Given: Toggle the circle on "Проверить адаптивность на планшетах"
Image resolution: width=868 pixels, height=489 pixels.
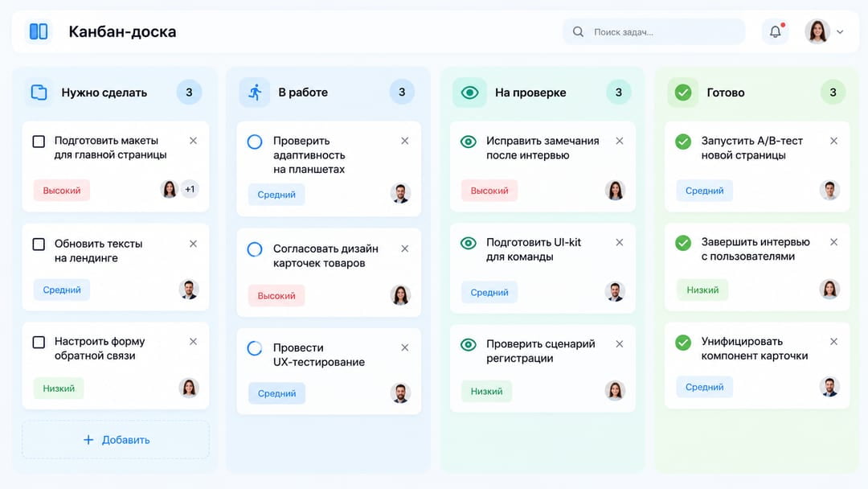Looking at the screenshot, I should pos(255,142).
